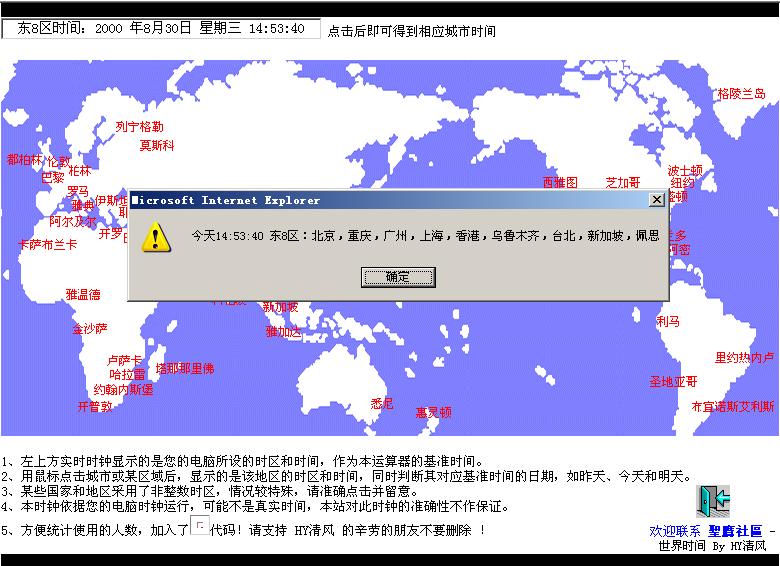Click 波士顿 city label
Screen dimensions: 780x566
click(685, 170)
